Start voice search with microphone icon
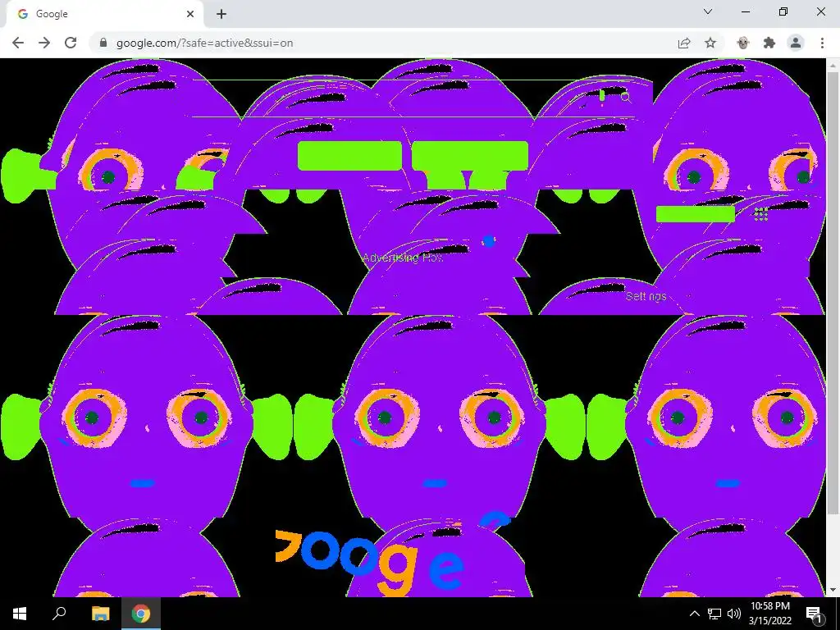The width and height of the screenshot is (840, 630). pyautogui.click(x=602, y=97)
